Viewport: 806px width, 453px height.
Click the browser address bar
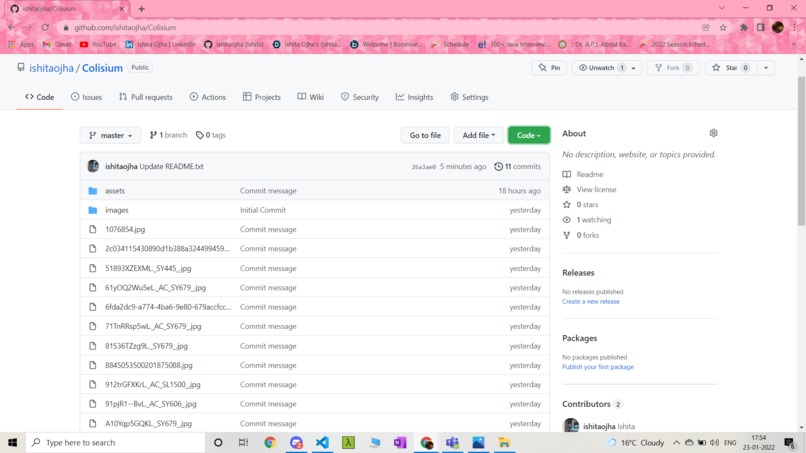tap(380, 28)
